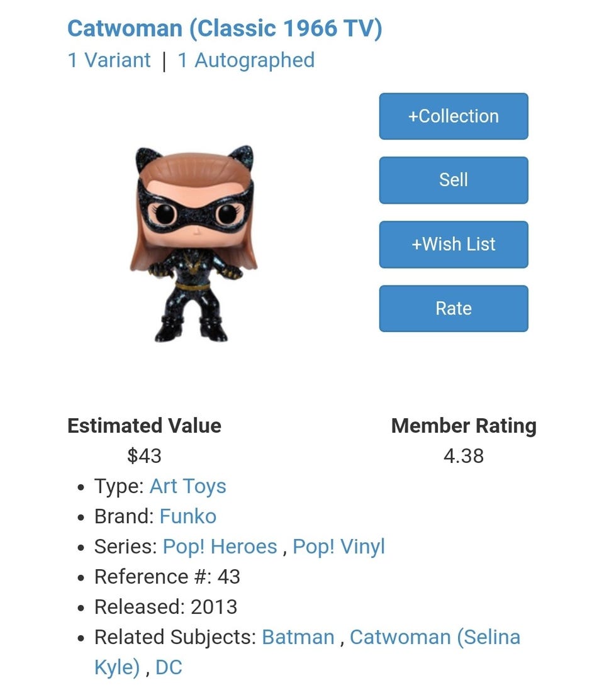The height and width of the screenshot is (700, 604).
Task: Click the DC related subject link
Action: (x=169, y=667)
